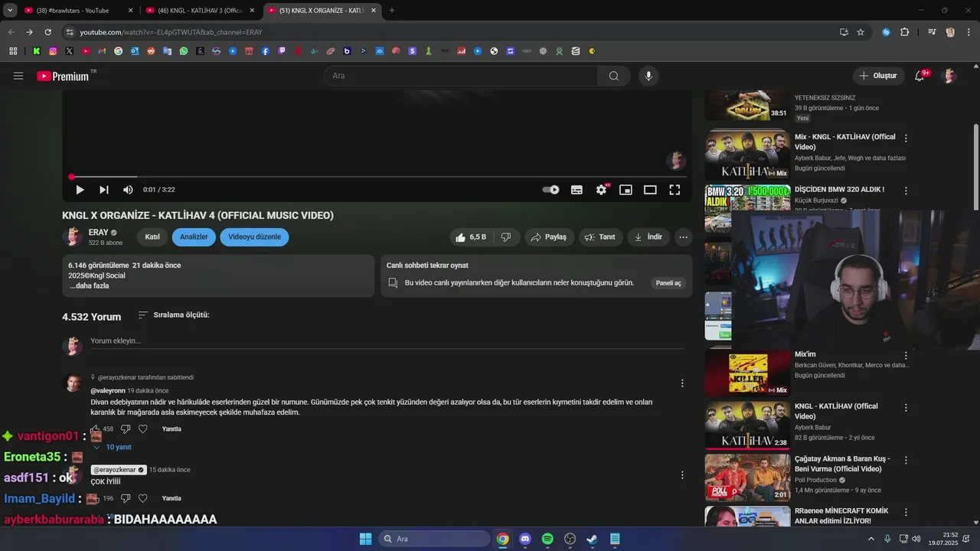Image resolution: width=980 pixels, height=551 pixels.
Task: Open the KNGL - KATLİHAV 2:38 thumbnail
Action: click(x=747, y=425)
